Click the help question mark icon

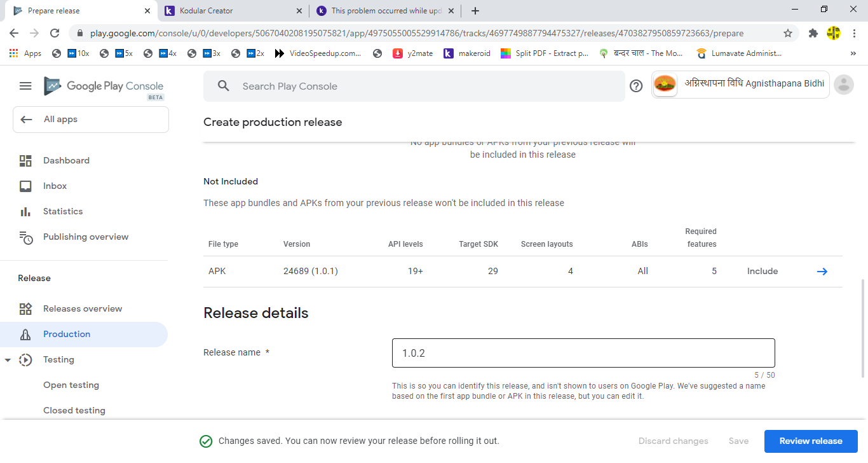tap(636, 86)
